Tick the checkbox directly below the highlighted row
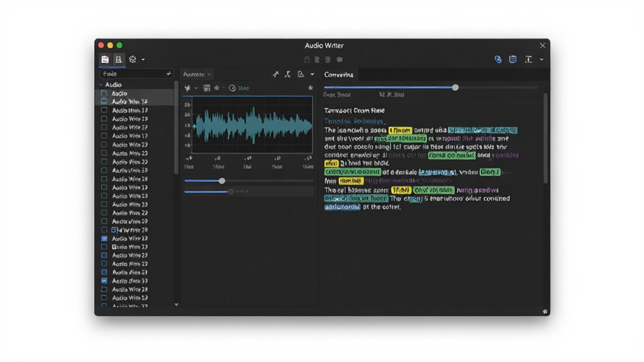Screen dimensions: 644x362 click(104, 111)
